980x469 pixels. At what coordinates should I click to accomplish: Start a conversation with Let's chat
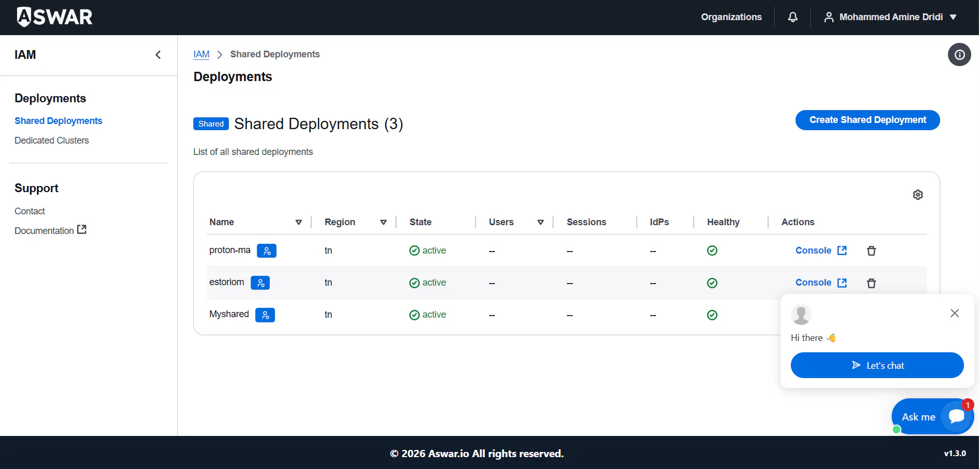pos(877,365)
